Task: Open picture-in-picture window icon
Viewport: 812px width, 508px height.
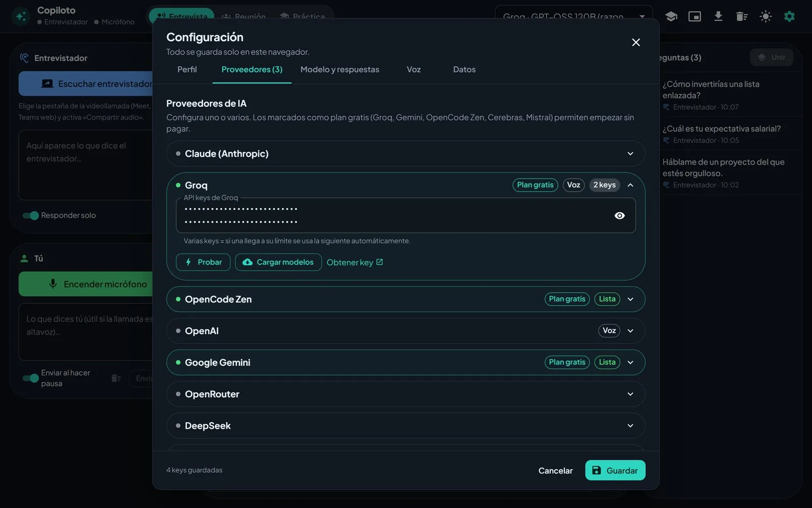Action: click(694, 16)
